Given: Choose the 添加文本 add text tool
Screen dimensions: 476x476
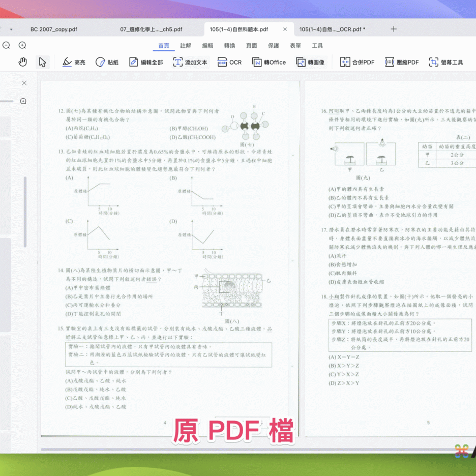Looking at the screenshot, I should coord(190,62).
